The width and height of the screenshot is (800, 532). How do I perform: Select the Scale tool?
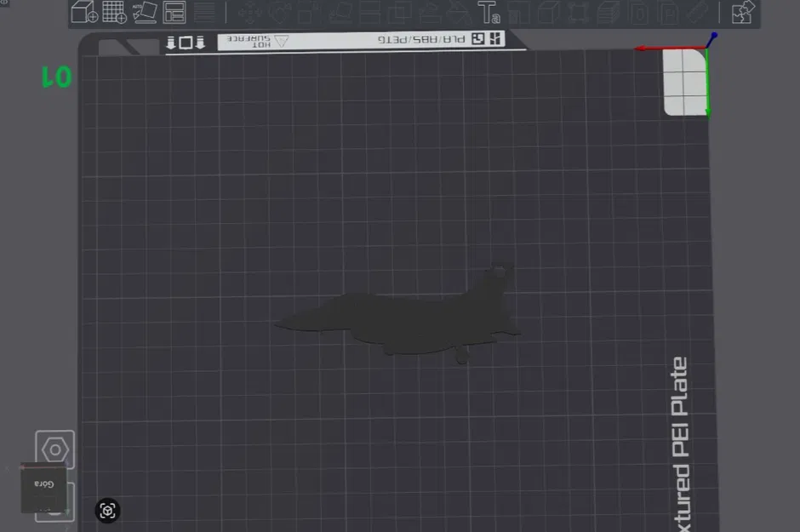point(306,12)
